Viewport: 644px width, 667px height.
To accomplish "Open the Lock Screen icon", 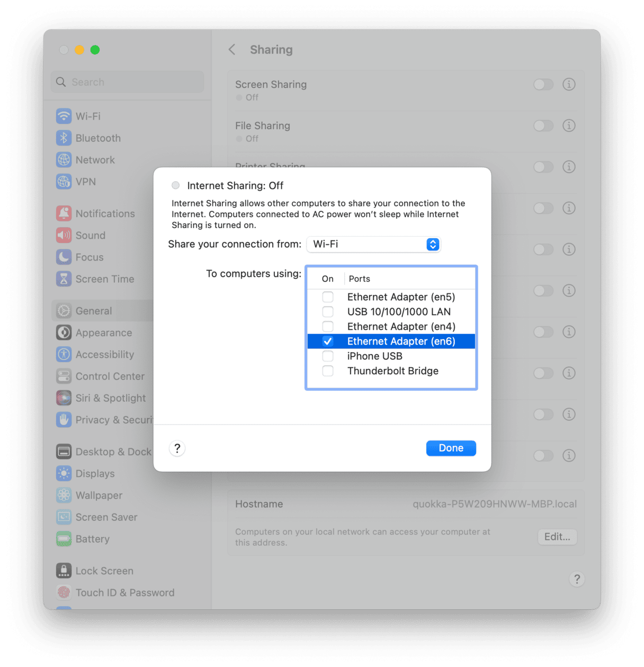I will coord(64,571).
